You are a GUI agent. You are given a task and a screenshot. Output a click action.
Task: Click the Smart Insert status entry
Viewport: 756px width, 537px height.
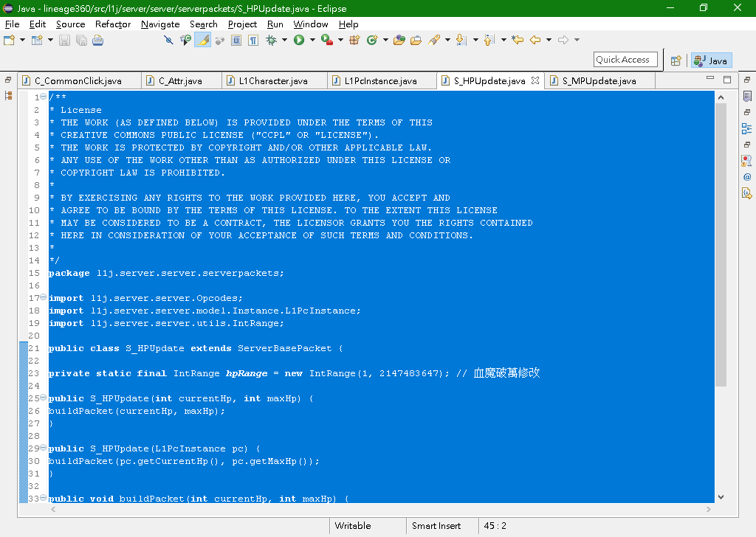pyautogui.click(x=436, y=526)
